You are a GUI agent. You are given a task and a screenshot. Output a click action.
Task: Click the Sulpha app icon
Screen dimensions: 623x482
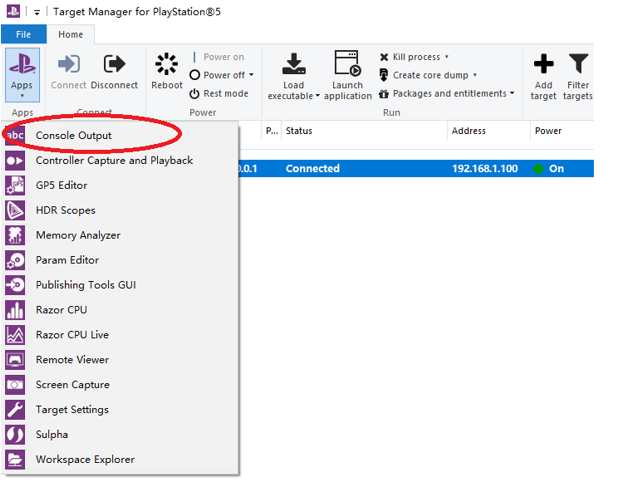coord(16,435)
